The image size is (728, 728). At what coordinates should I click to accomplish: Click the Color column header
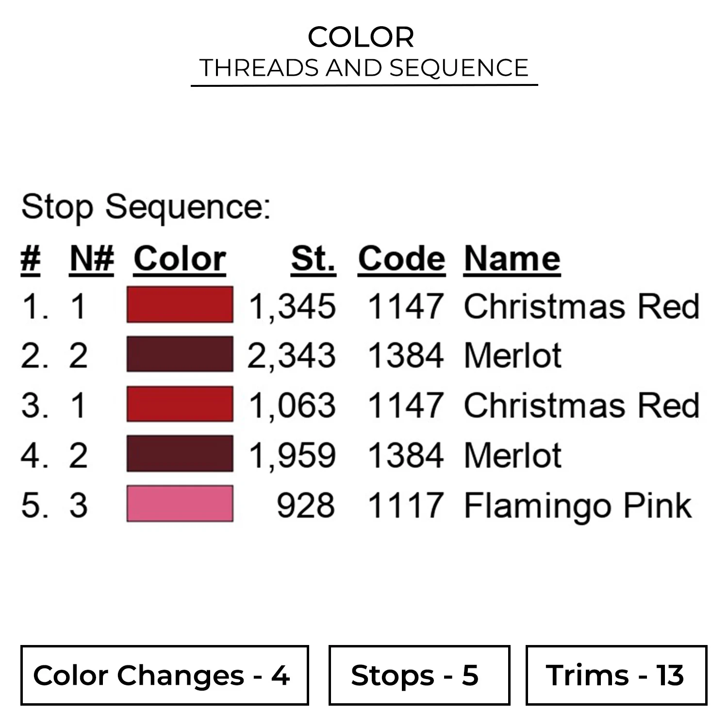(180, 259)
